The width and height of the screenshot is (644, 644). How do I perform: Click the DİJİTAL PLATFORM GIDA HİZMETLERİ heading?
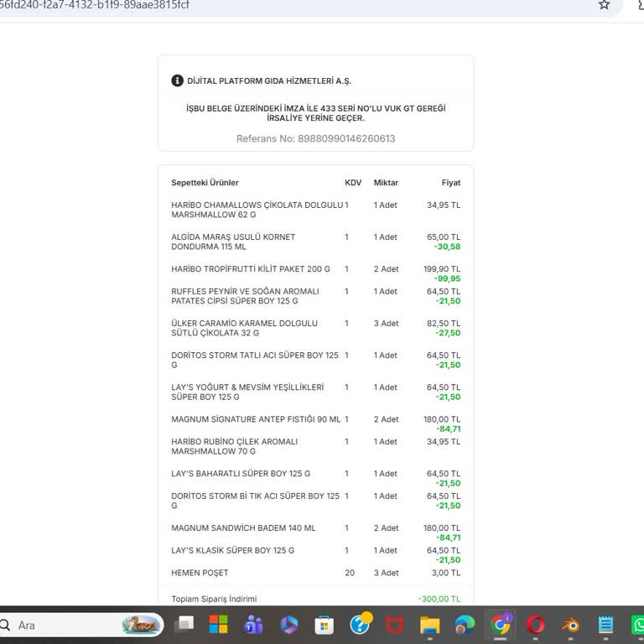click(269, 80)
